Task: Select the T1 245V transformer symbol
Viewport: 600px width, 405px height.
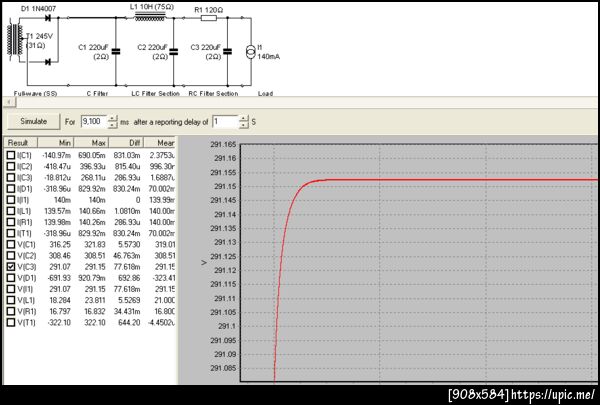Action: click(x=15, y=40)
